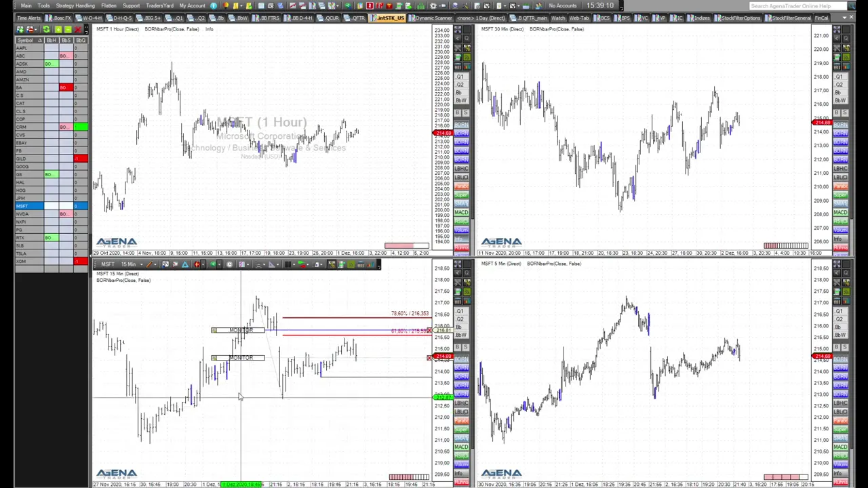Toggle MACD indicator on 15 Min chart
This screenshot has height=488, width=868.
click(x=461, y=447)
